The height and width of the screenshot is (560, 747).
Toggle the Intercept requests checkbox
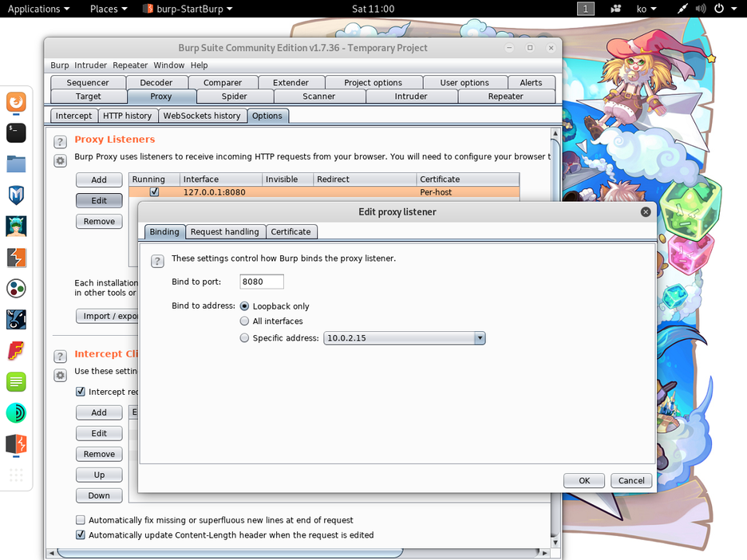81,392
